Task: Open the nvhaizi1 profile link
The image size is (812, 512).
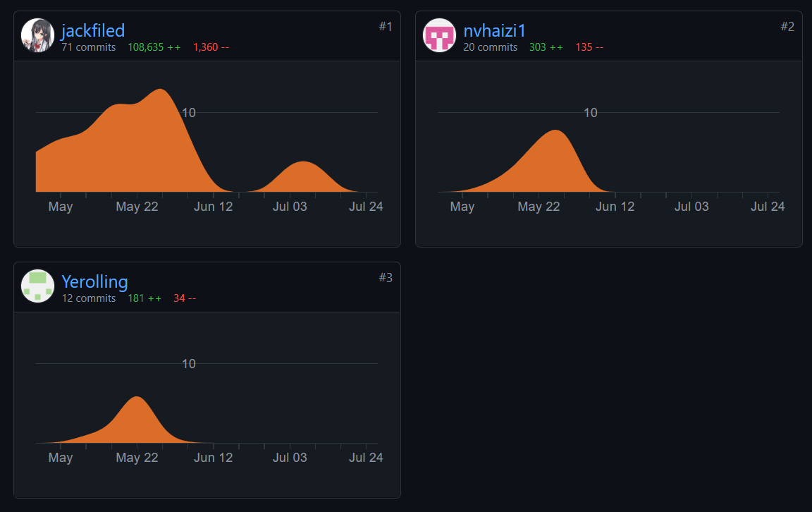Action: pyautogui.click(x=494, y=30)
